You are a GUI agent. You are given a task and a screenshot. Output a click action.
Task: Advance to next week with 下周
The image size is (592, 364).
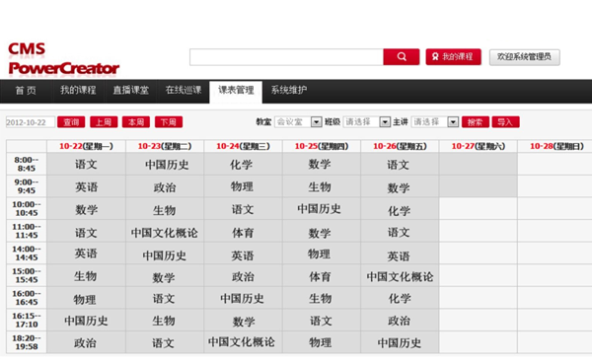pyautogui.click(x=169, y=122)
